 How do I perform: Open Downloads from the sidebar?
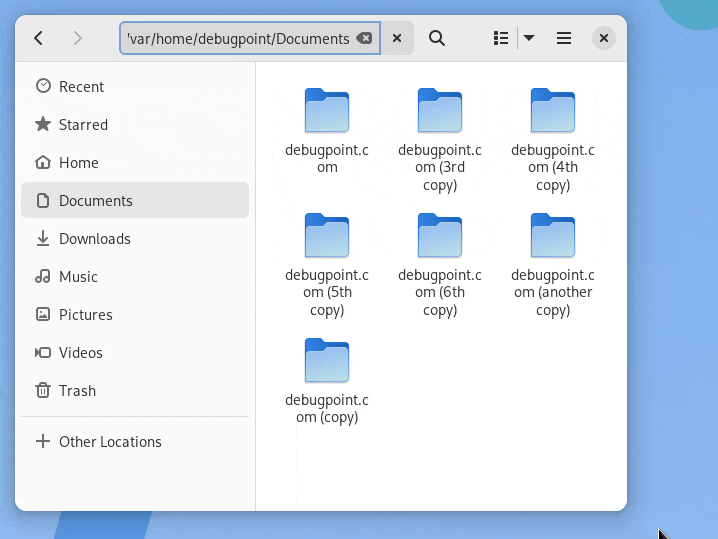coord(94,239)
